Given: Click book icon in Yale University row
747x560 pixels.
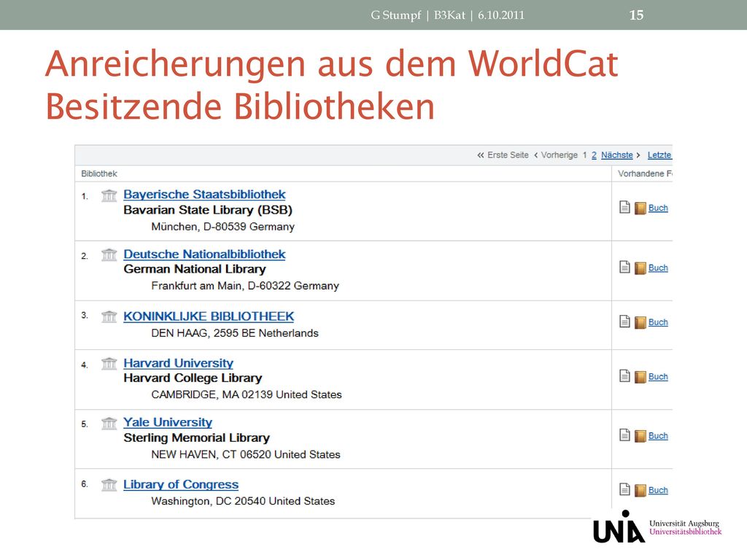Looking at the screenshot, I should 640,436.
